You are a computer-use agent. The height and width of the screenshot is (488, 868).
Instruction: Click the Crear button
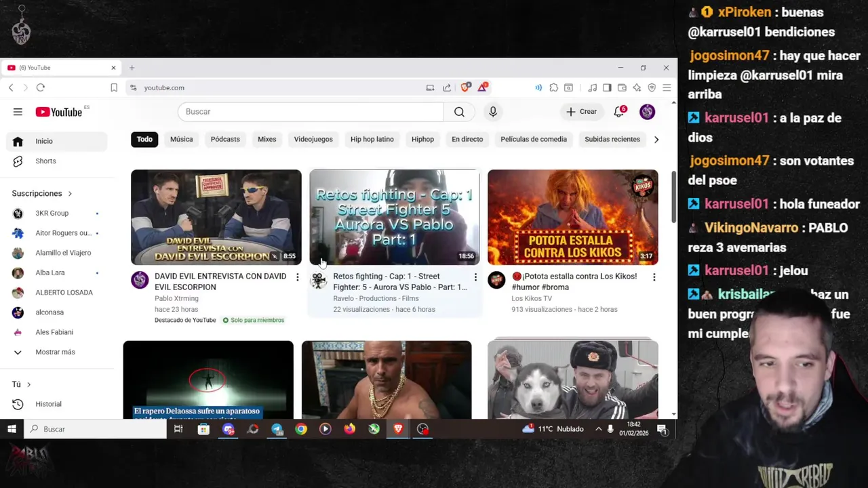tap(582, 112)
